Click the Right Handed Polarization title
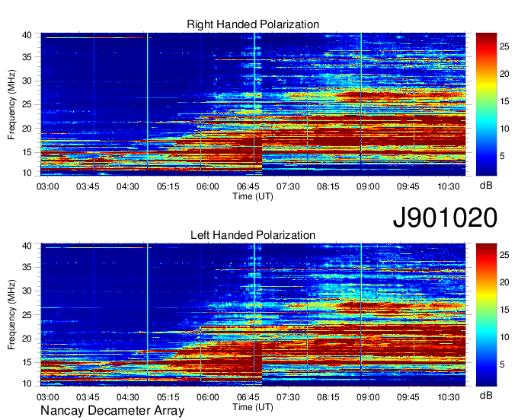The width and height of the screenshot is (518, 420). [253, 24]
